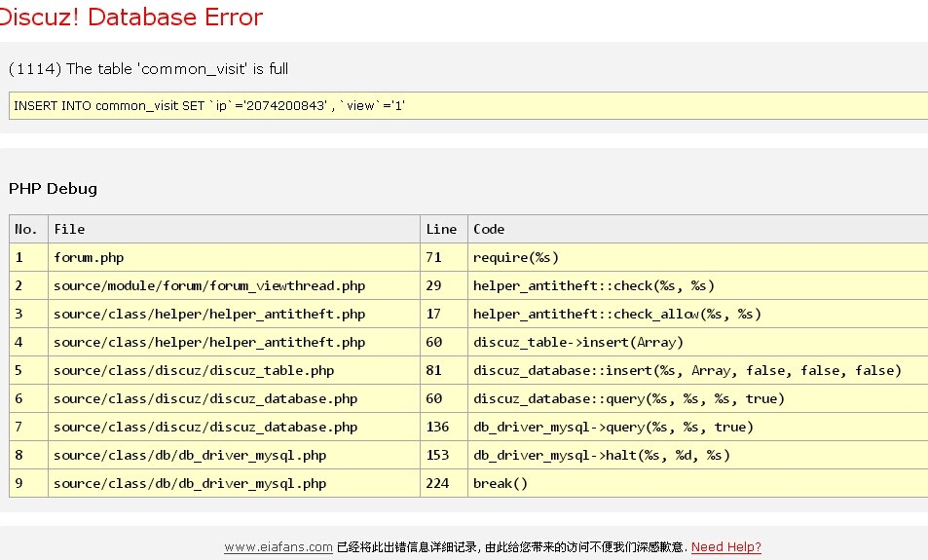
Task: Click line 60 in the discuz_database::query row
Action: coord(444,398)
